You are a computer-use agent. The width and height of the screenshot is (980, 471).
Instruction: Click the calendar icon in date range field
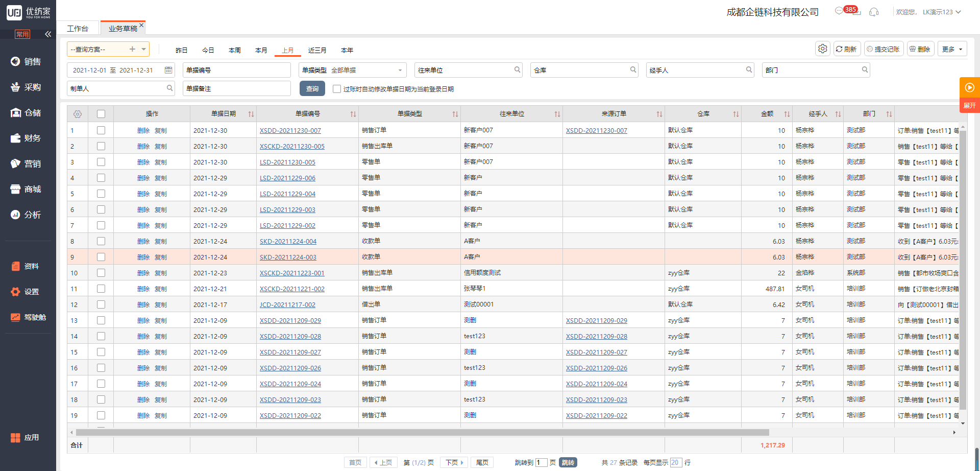(x=168, y=70)
